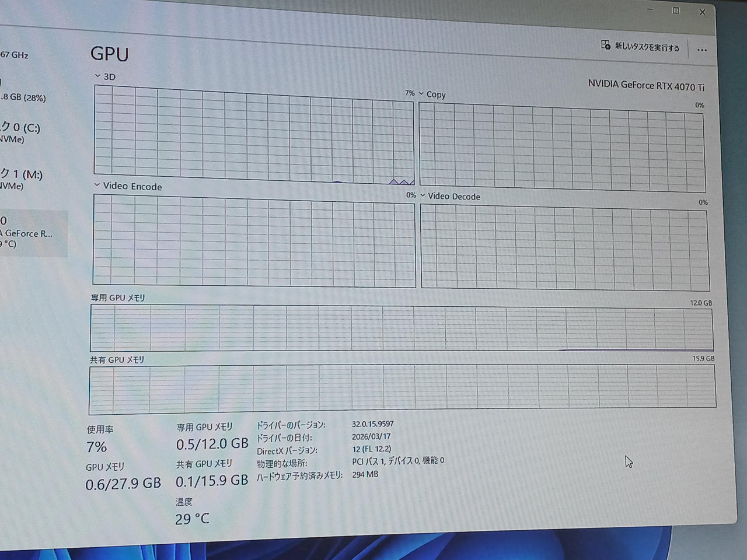Select Disk 0 (C:) in the sidebar
This screenshot has width=747, height=560.
[x=20, y=132]
